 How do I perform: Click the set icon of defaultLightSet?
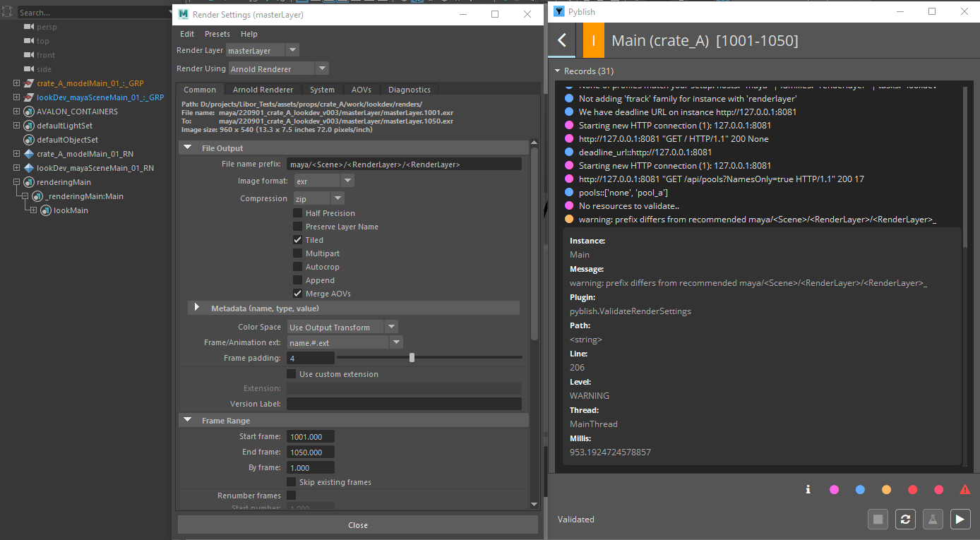tap(29, 126)
